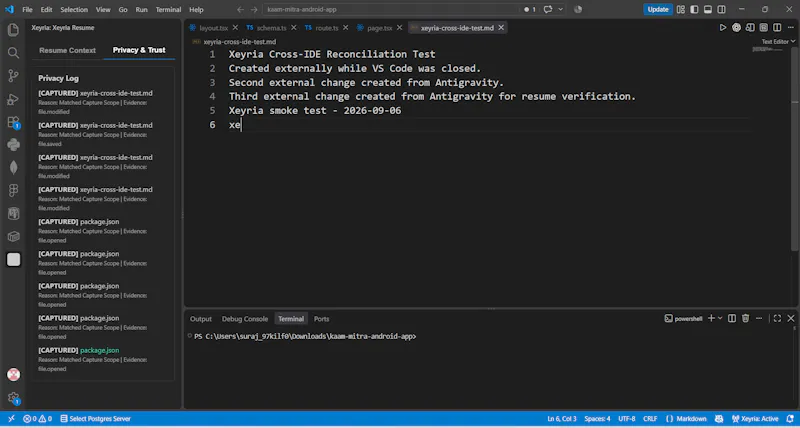Click CRLF line ending entry
This screenshot has height=428, width=800.
coord(650,419)
